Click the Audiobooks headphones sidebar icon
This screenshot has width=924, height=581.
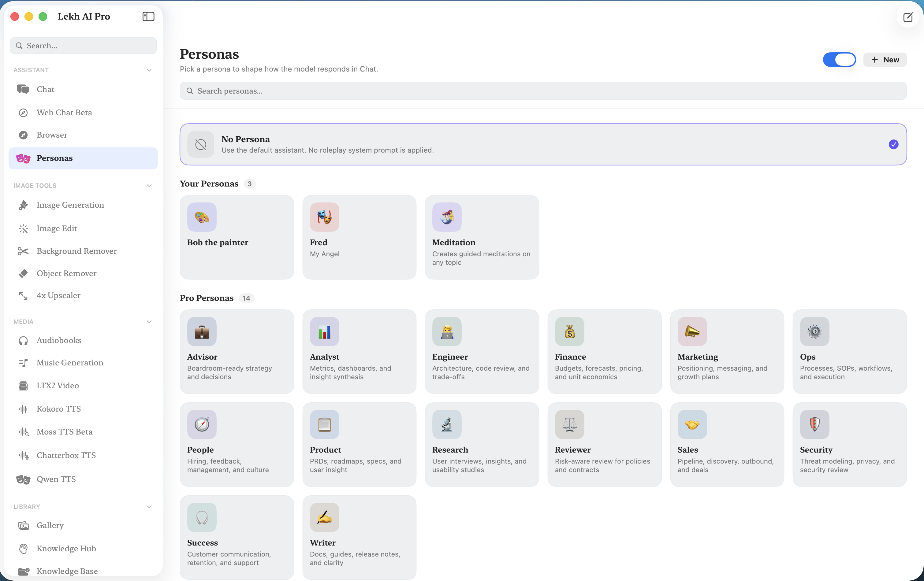tap(23, 341)
